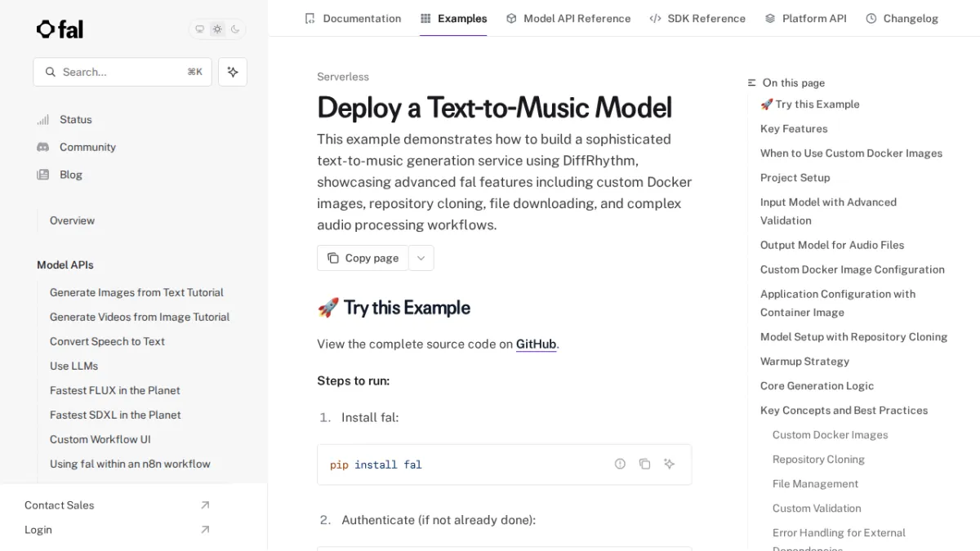This screenshot has height=551, width=980.
Task: Open the Search field
Action: click(x=122, y=72)
